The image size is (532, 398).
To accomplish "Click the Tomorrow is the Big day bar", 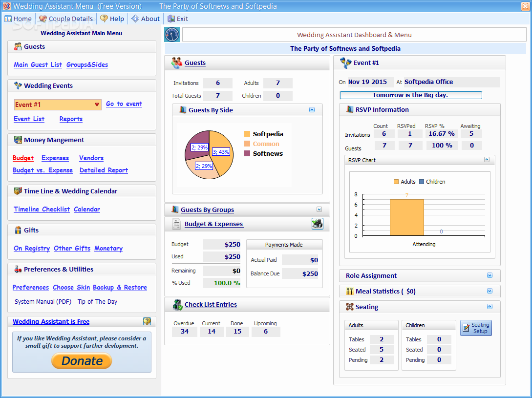I will pos(410,95).
